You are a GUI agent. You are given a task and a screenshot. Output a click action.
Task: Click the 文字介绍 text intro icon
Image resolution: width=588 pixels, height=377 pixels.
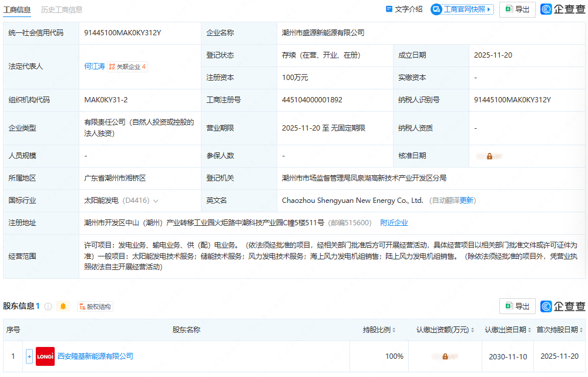point(389,9)
